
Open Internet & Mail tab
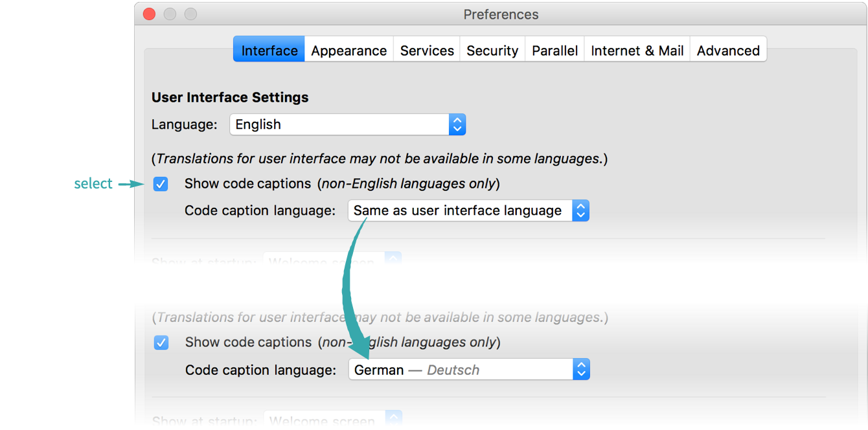coord(637,51)
